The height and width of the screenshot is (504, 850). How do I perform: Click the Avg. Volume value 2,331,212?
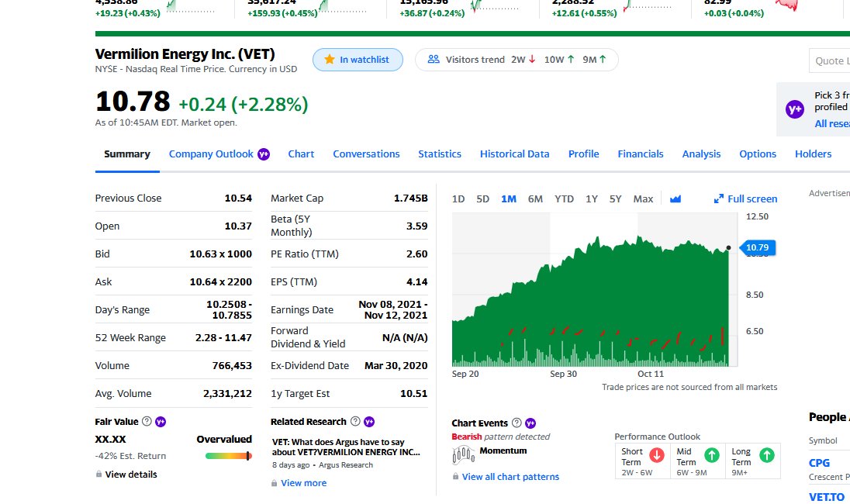(x=227, y=393)
